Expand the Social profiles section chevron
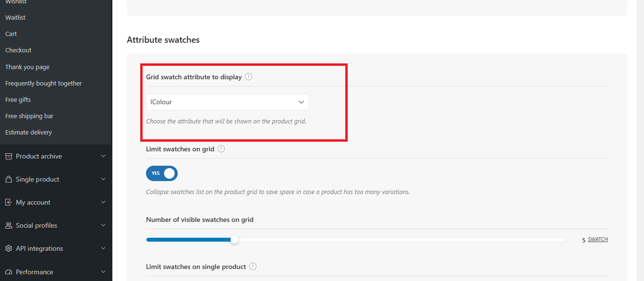Image resolution: width=644 pixels, height=281 pixels. point(103,225)
